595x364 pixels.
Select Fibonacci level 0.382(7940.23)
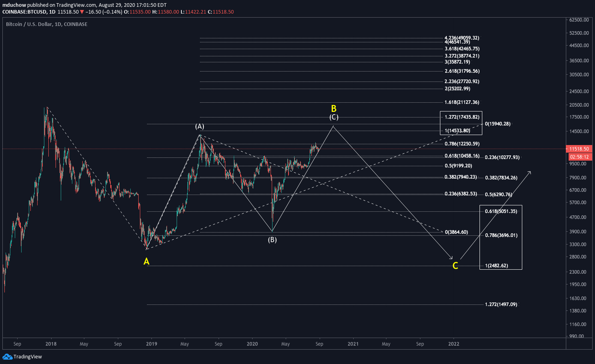click(461, 177)
